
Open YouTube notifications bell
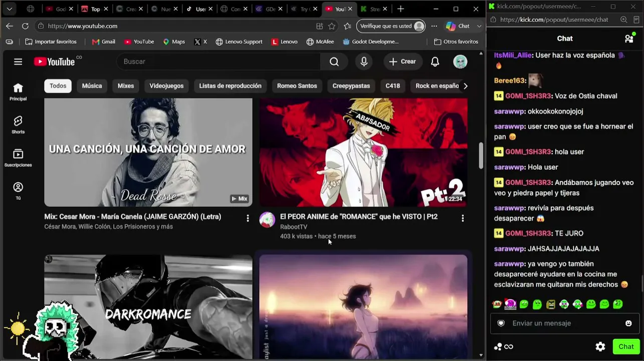click(x=435, y=62)
